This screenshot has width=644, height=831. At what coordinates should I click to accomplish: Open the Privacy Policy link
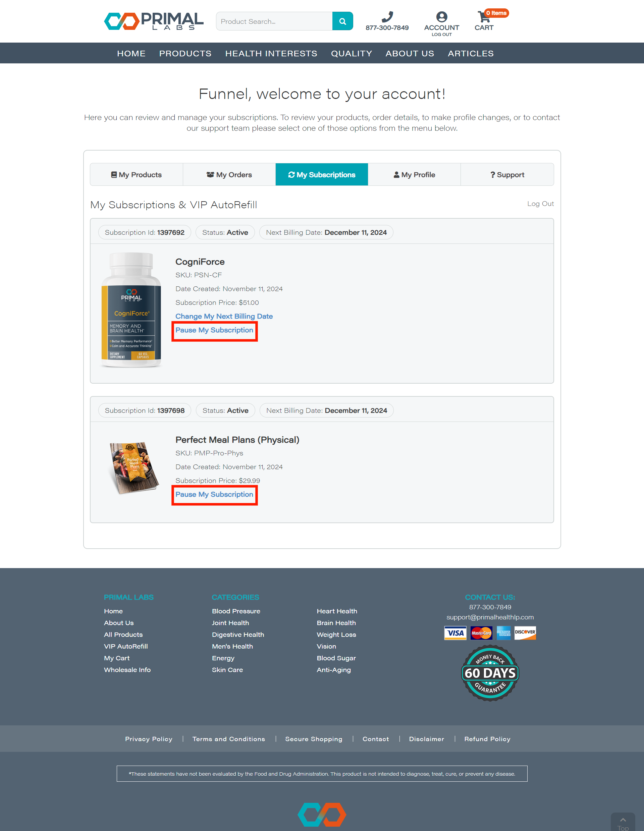149,739
